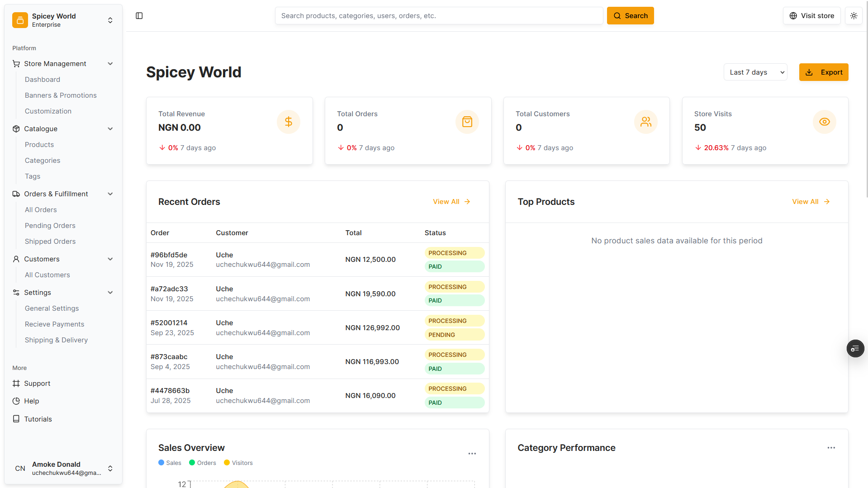
Task: Collapse the Store Management section
Action: pyautogui.click(x=110, y=63)
